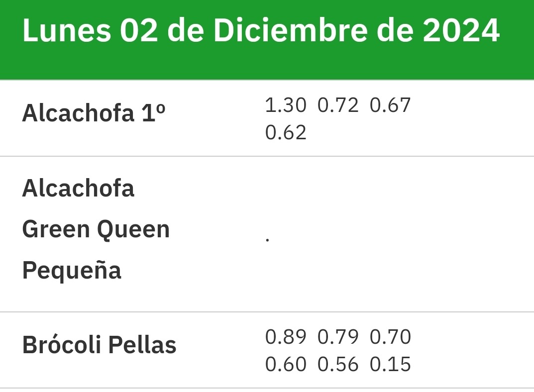
Task: Click the empty price dot for Green Queen
Action: (x=268, y=240)
